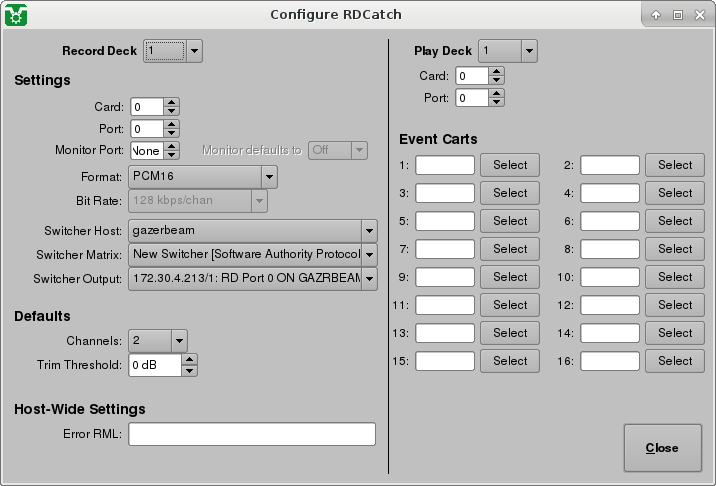Increase the Record Deck Card value

click(x=172, y=102)
